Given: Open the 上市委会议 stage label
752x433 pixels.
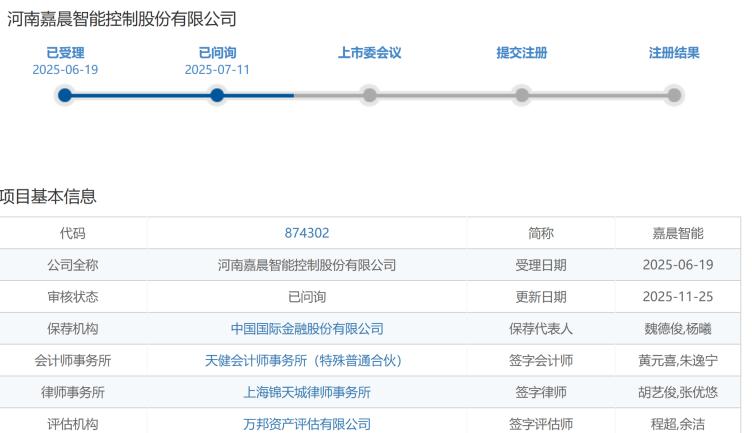Looking at the screenshot, I should 370,53.
